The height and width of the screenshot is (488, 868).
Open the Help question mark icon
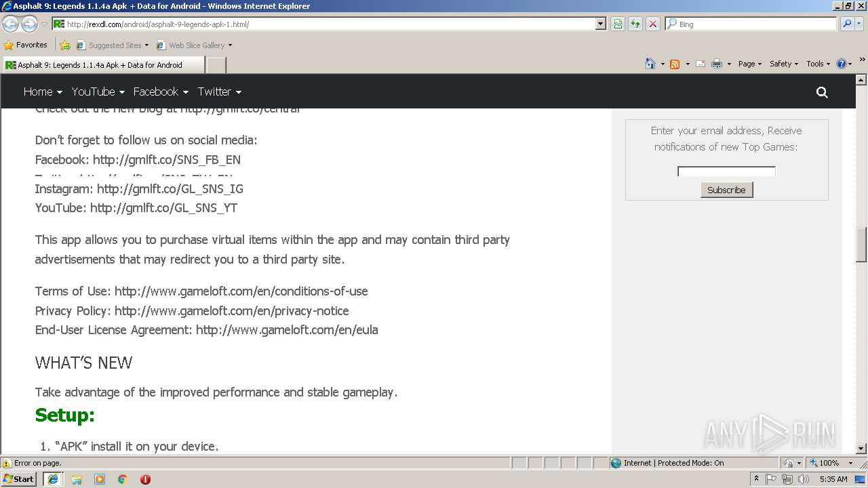tap(842, 64)
